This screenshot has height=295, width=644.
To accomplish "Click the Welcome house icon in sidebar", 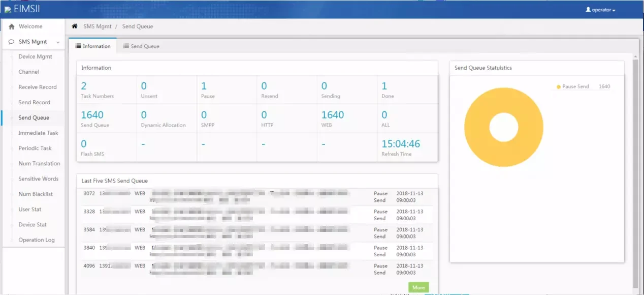I will [x=12, y=26].
